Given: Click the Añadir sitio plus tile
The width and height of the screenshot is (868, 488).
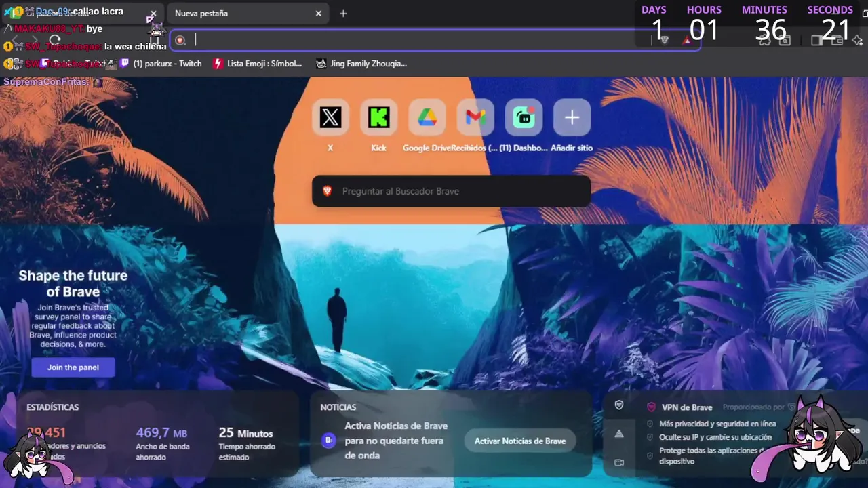Looking at the screenshot, I should point(572,117).
